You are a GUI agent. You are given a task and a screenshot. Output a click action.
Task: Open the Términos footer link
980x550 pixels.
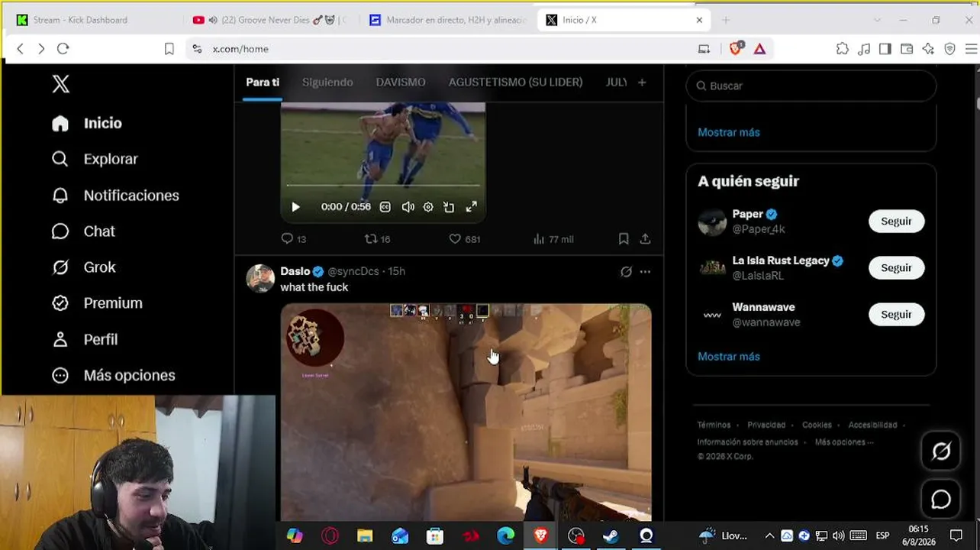pyautogui.click(x=714, y=425)
